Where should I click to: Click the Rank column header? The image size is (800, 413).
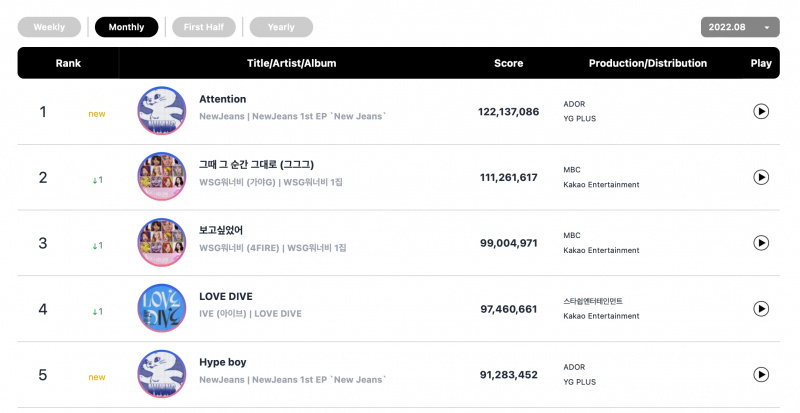click(x=68, y=63)
